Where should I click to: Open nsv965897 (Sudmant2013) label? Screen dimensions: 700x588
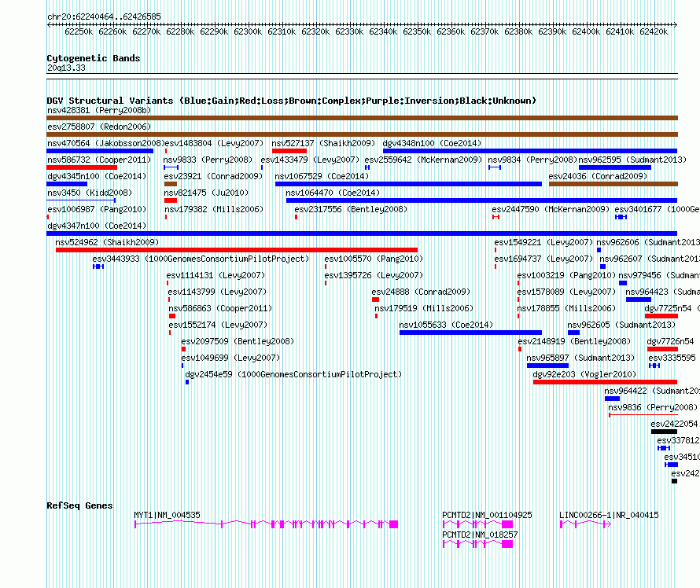(x=580, y=358)
